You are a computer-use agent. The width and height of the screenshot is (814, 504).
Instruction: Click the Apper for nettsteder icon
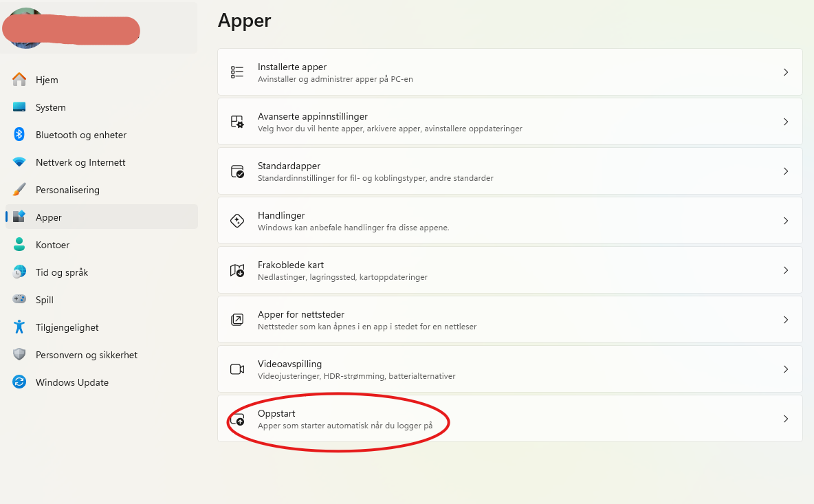(x=237, y=320)
